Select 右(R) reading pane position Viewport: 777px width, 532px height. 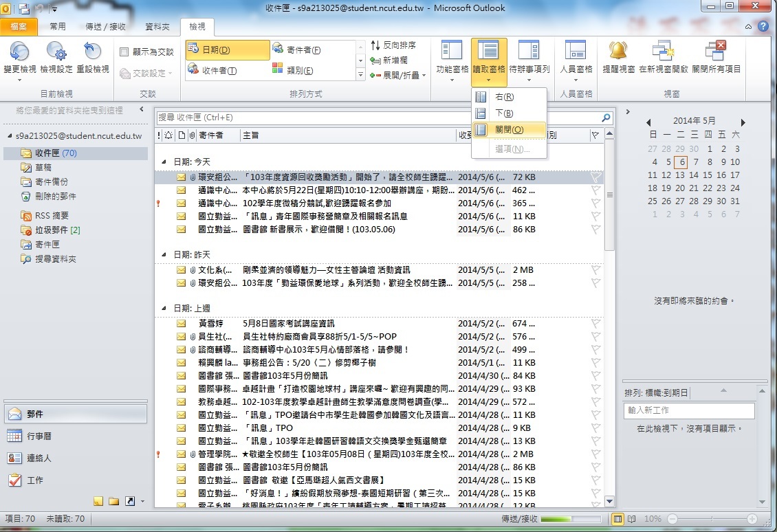(510, 97)
